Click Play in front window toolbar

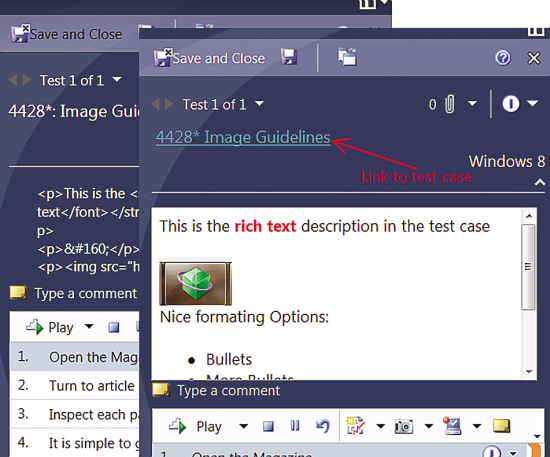coord(196,426)
